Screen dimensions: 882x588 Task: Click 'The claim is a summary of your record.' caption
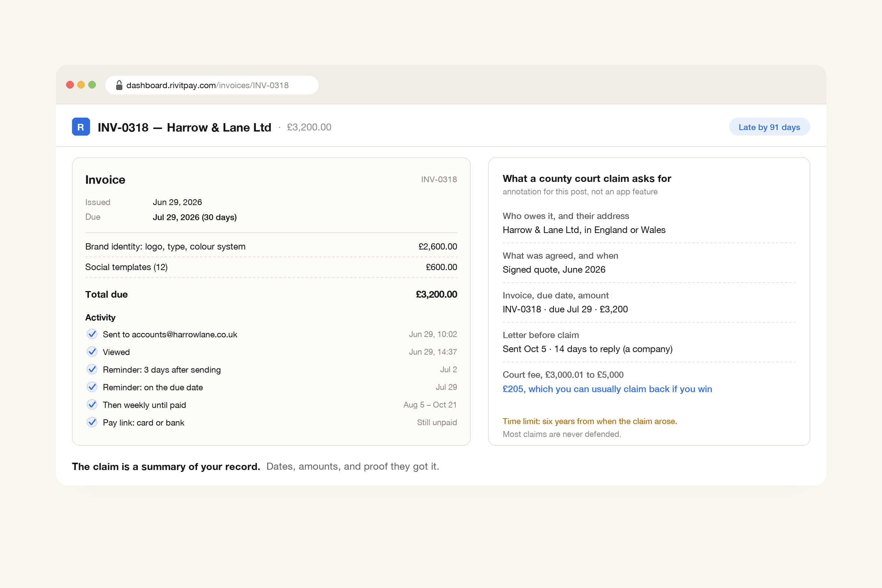[x=166, y=466]
